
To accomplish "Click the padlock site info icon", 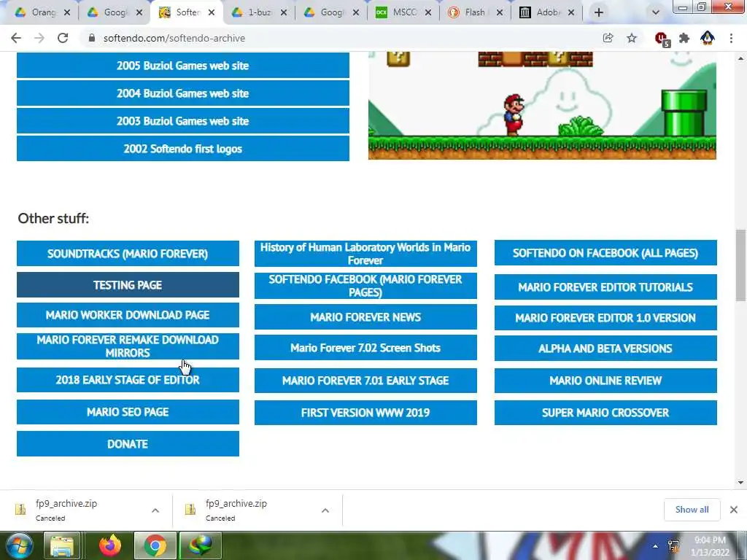I will click(92, 38).
